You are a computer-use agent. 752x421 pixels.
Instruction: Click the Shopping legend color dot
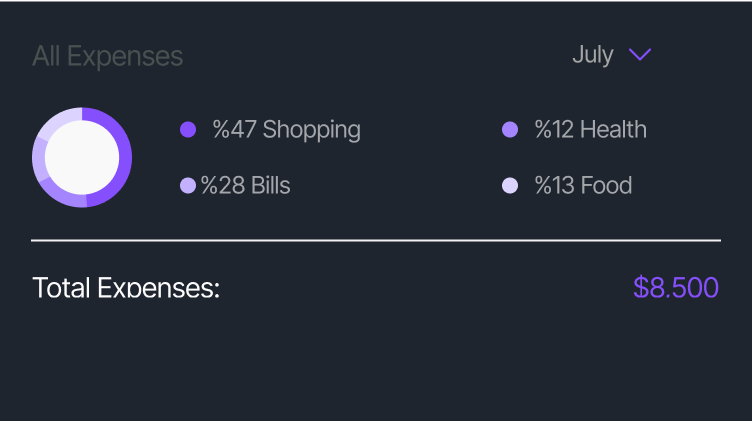click(187, 130)
